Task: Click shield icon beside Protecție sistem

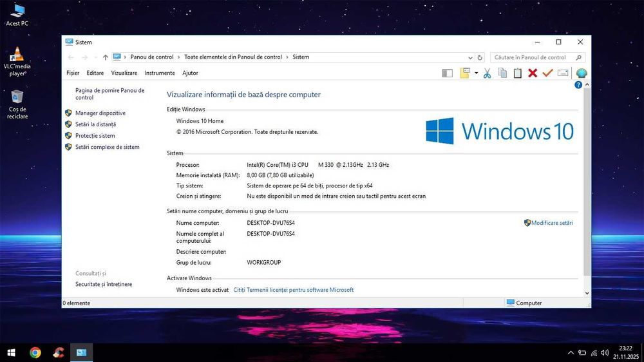Action: click(x=69, y=136)
